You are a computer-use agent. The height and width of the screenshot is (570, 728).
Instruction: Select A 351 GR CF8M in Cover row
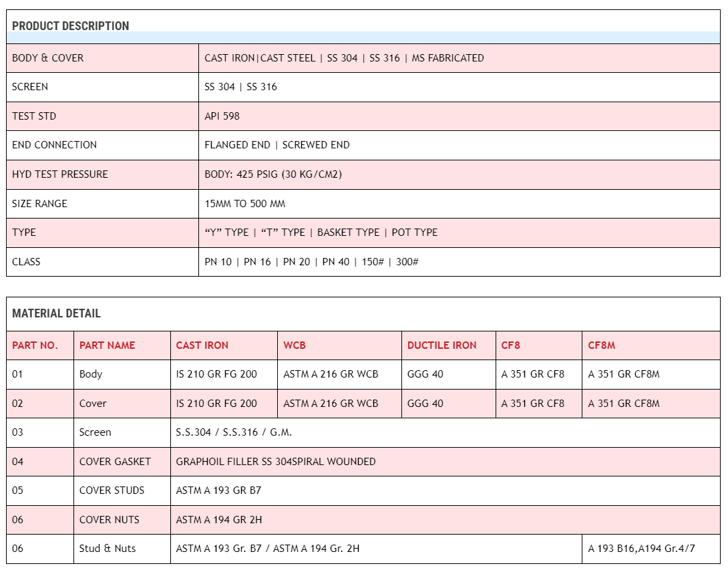624,403
